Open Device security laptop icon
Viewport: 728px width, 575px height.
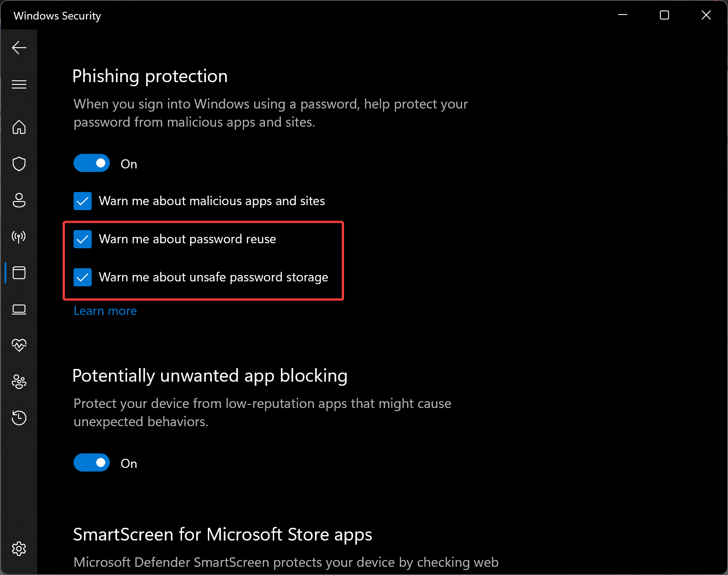click(19, 310)
